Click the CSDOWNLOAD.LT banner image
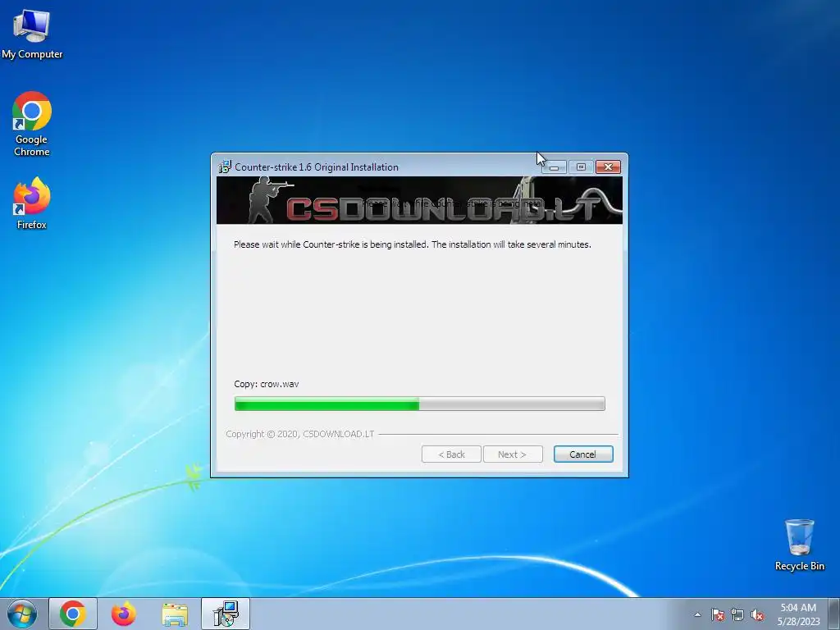The height and width of the screenshot is (630, 840). (x=419, y=200)
